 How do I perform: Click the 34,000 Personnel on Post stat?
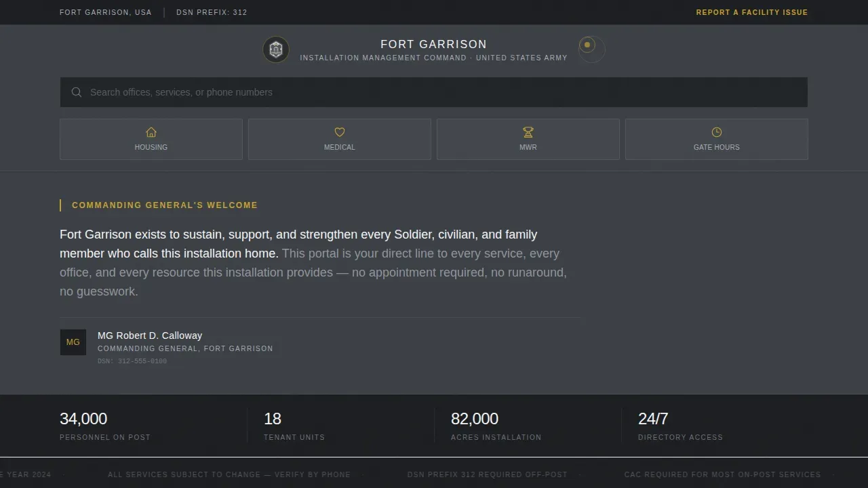pyautogui.click(x=105, y=426)
